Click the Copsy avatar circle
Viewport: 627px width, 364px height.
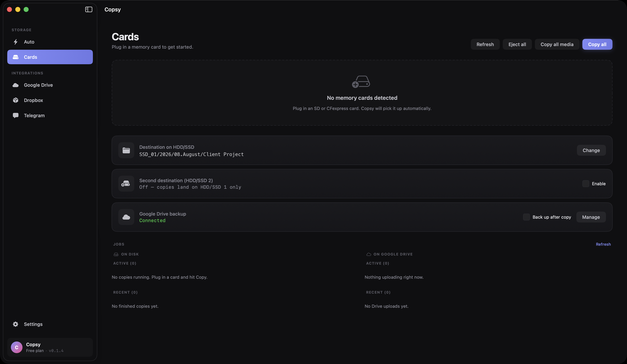[17, 347]
